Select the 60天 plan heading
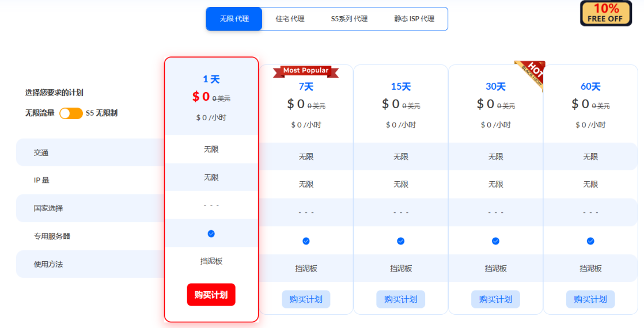 pos(590,87)
